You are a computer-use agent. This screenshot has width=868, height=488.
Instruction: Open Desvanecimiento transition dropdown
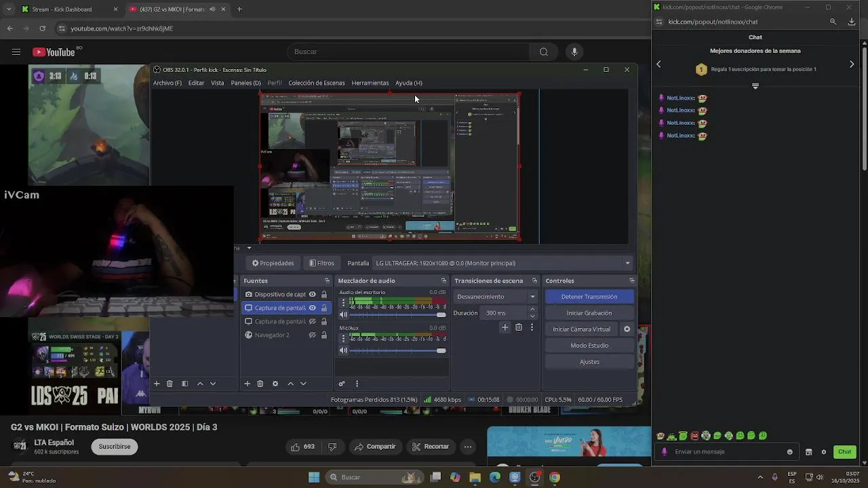[x=495, y=297]
